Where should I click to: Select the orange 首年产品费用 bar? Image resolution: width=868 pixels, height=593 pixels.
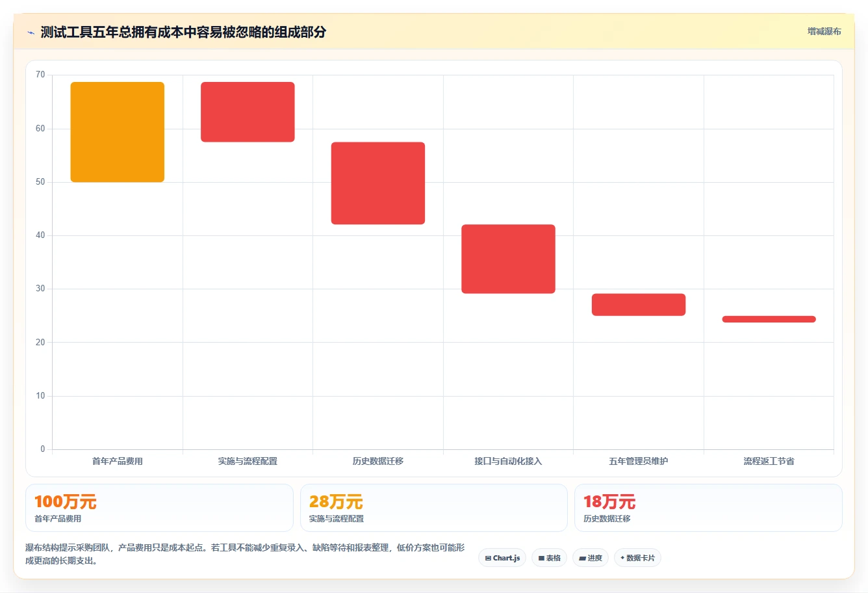coord(118,132)
